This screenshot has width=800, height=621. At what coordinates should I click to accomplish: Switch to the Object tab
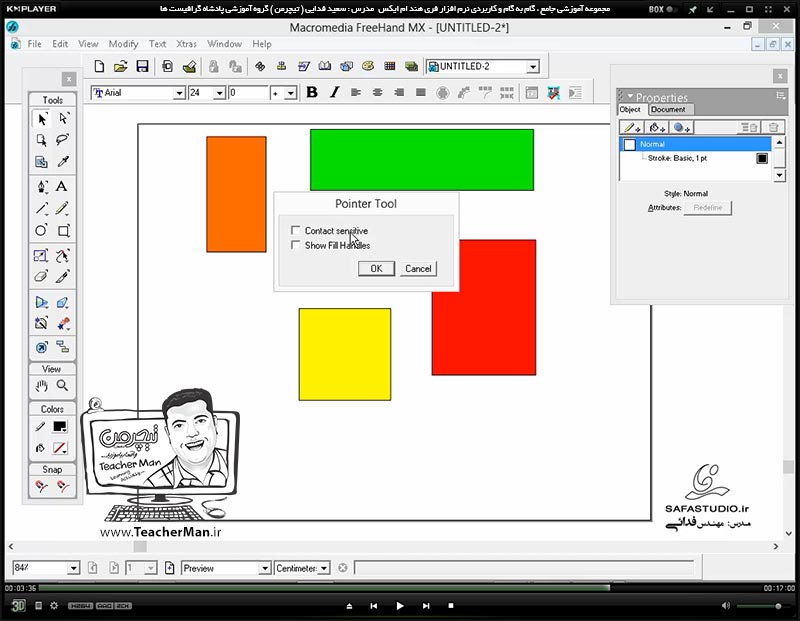(630, 109)
